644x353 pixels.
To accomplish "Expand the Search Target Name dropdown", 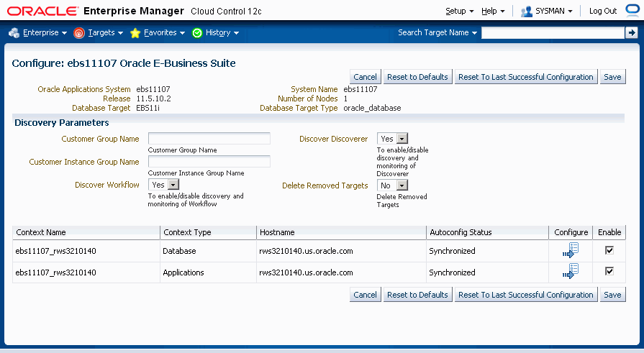I will [x=437, y=32].
